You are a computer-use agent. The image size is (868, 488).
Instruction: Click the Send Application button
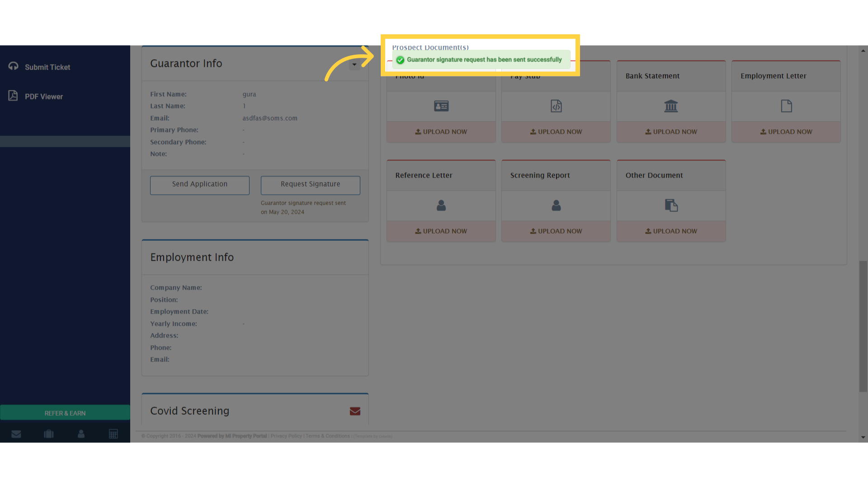point(199,185)
